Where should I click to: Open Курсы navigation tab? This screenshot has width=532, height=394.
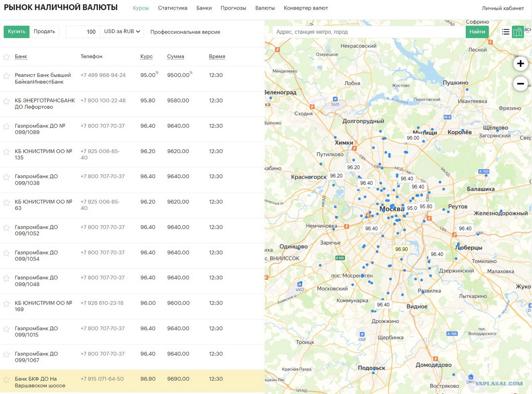[x=141, y=8]
